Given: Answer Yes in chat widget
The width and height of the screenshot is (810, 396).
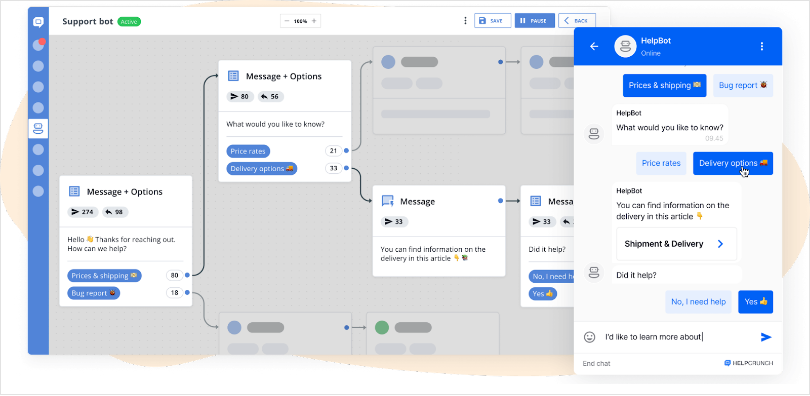Looking at the screenshot, I should pos(755,302).
